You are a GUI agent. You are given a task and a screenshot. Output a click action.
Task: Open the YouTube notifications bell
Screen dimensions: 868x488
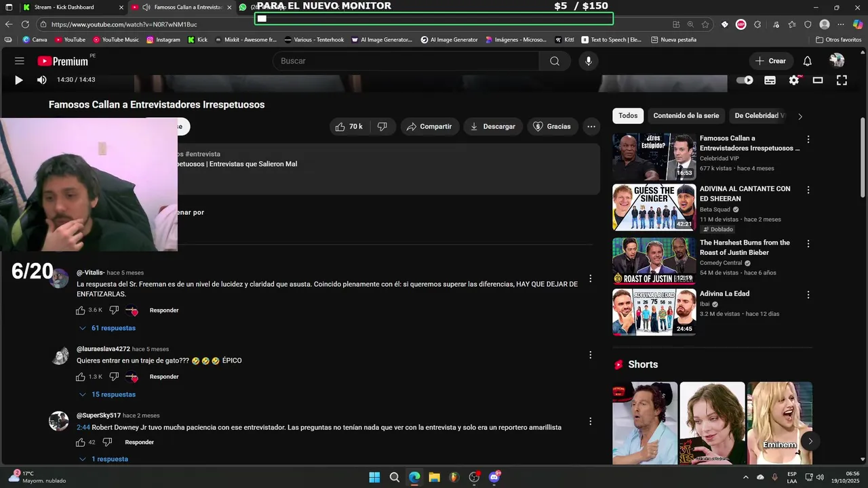[807, 61]
